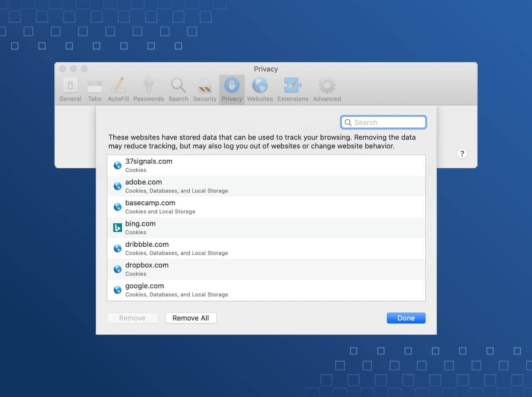The width and height of the screenshot is (532, 397).
Task: Switch to the Passwords tab label
Action: pos(149,99)
